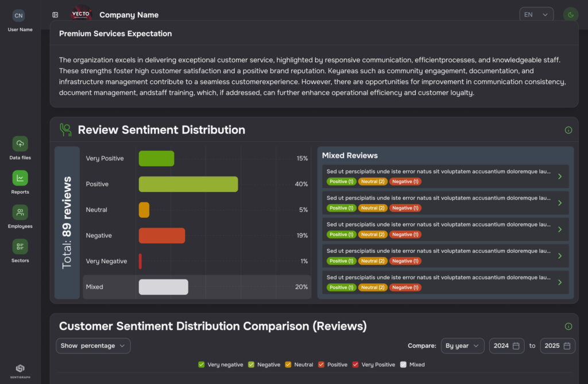Viewport: 588px width, 384px height.
Task: Uncheck the Very negative legend checkbox
Action: pyautogui.click(x=202, y=364)
